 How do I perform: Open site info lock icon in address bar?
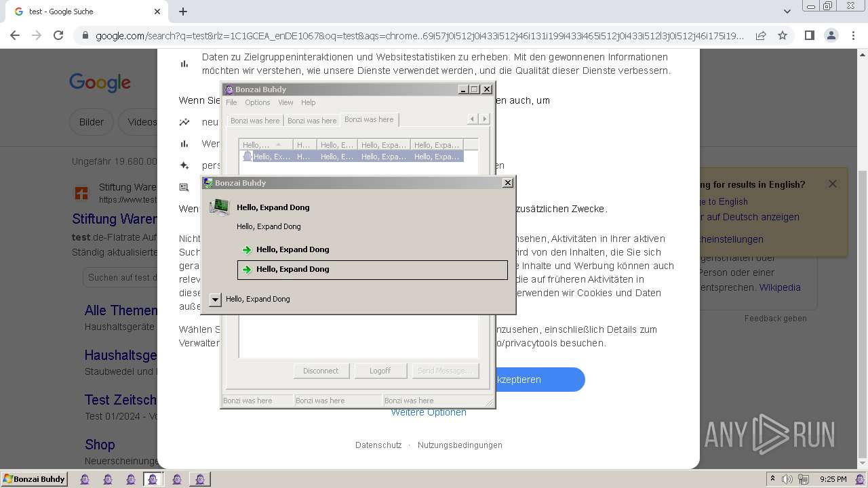(x=85, y=35)
